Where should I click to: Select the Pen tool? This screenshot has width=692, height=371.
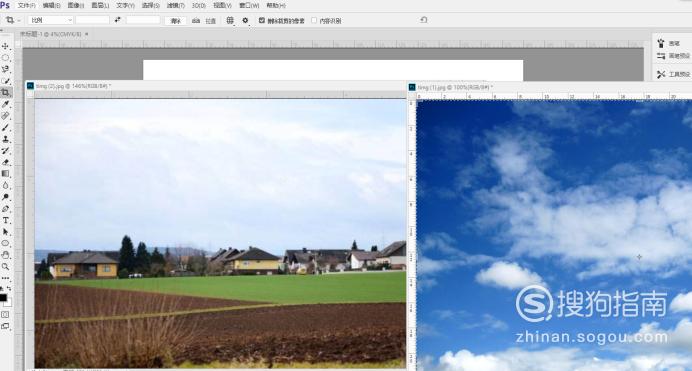[x=5, y=209]
